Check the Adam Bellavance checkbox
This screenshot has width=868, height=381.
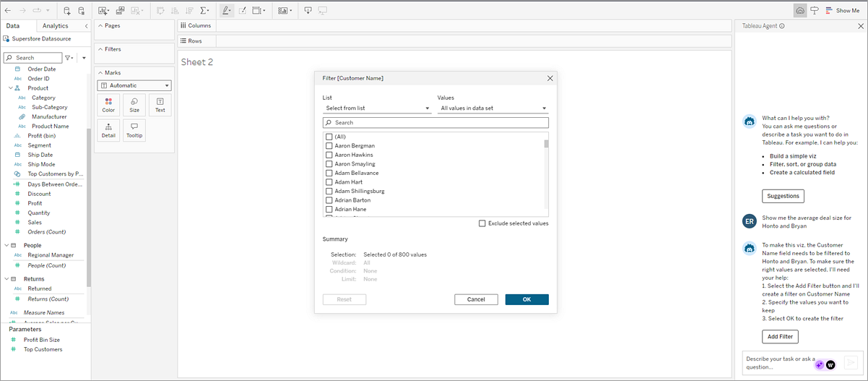click(x=329, y=173)
